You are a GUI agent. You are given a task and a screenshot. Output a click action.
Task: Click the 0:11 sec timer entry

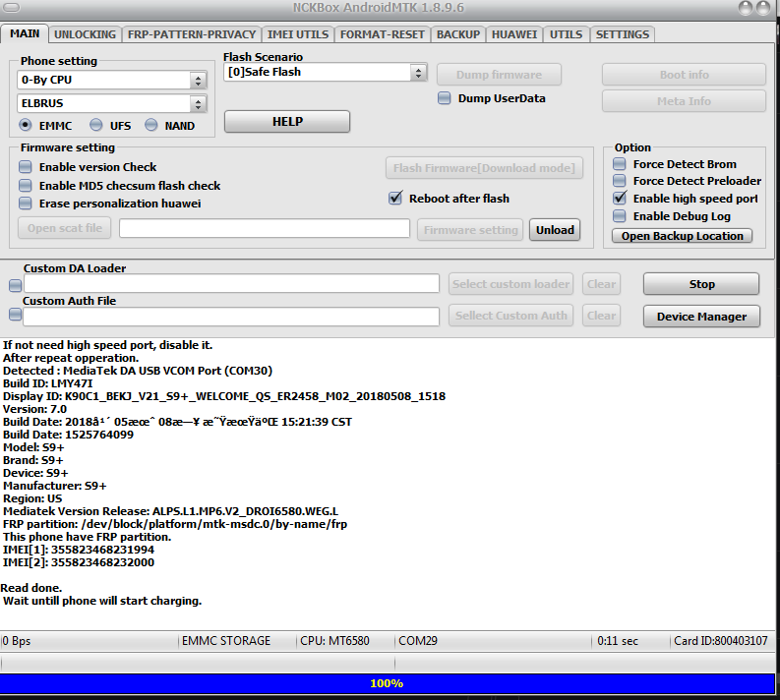[x=618, y=641]
